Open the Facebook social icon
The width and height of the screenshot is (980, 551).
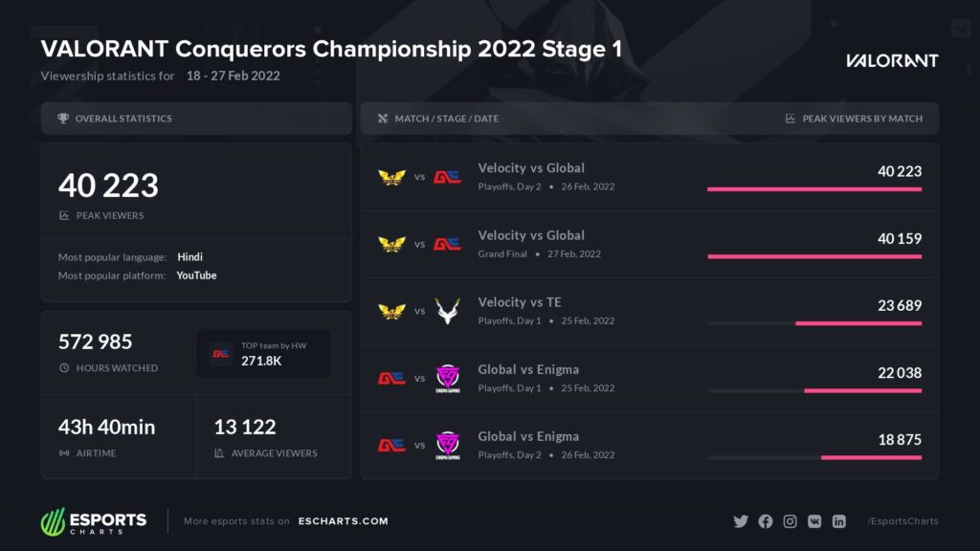pyautogui.click(x=765, y=521)
